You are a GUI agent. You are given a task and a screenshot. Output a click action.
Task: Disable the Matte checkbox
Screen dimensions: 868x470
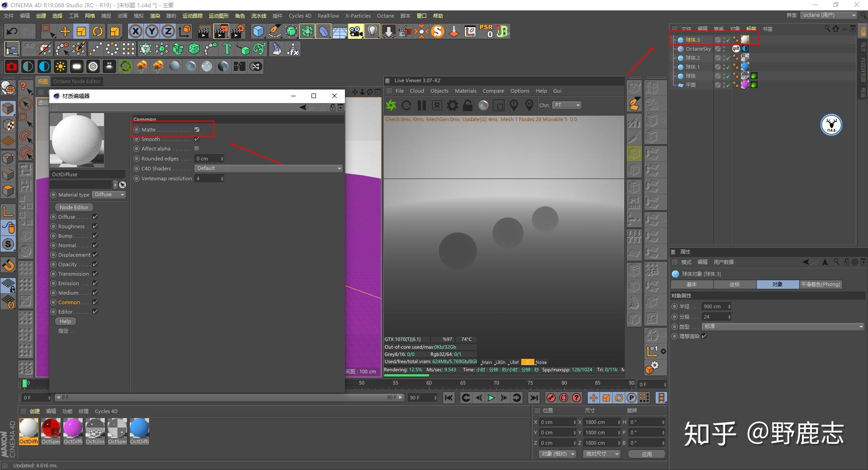click(x=197, y=130)
